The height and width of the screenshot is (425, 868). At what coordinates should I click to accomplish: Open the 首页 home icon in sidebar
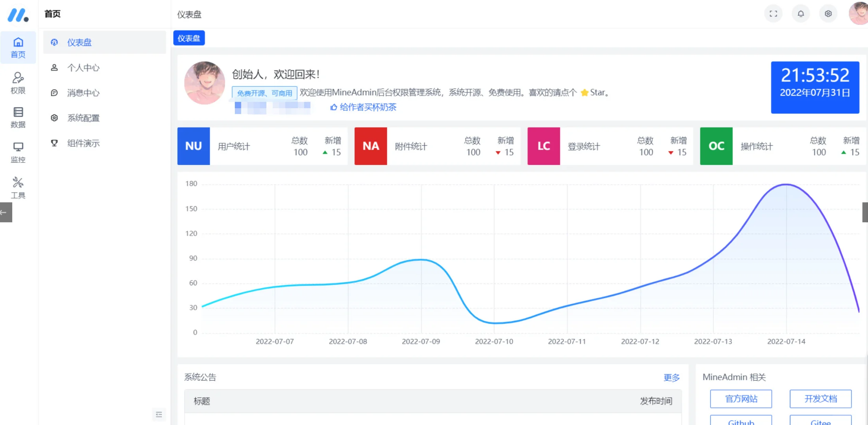18,47
